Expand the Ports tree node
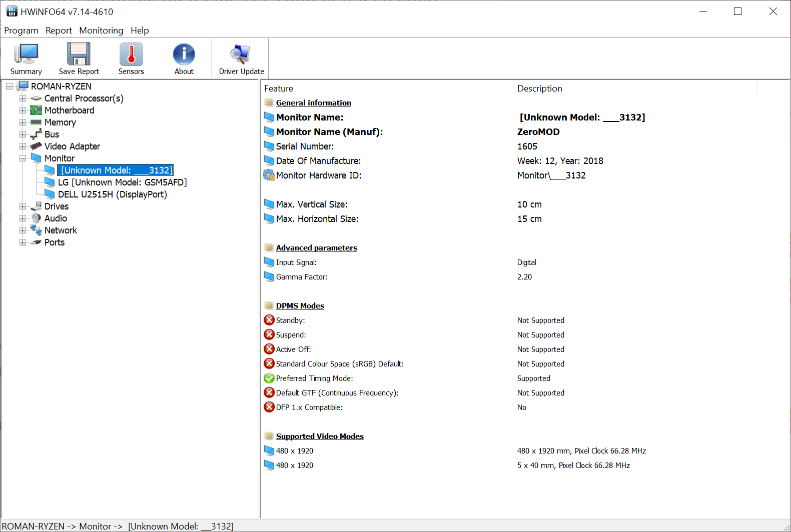 [23, 242]
